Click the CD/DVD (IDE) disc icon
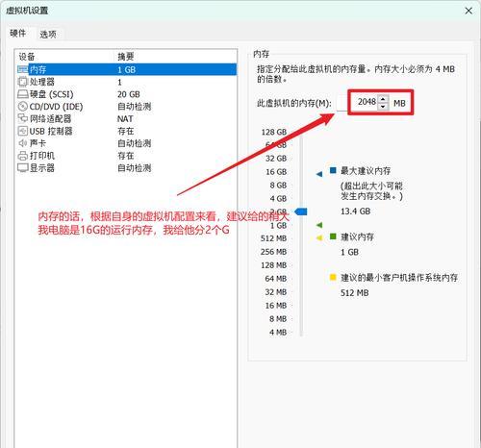The width and height of the screenshot is (481, 448). tap(23, 107)
